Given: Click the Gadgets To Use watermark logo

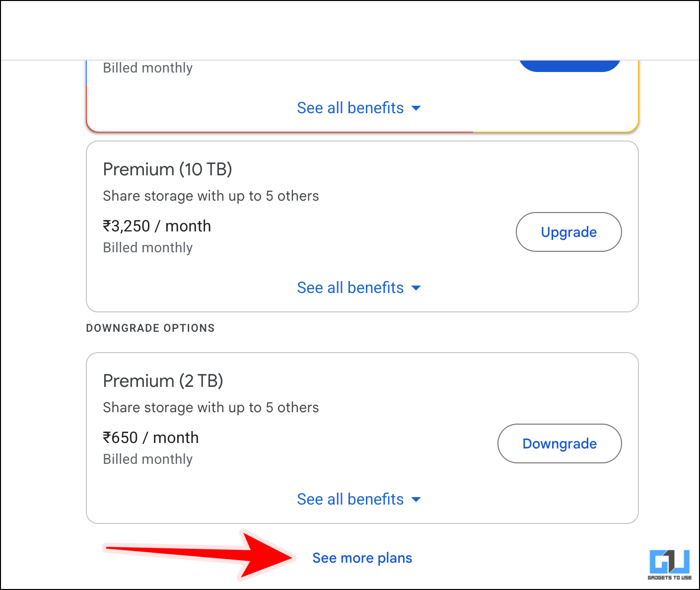Looking at the screenshot, I should pos(669,564).
